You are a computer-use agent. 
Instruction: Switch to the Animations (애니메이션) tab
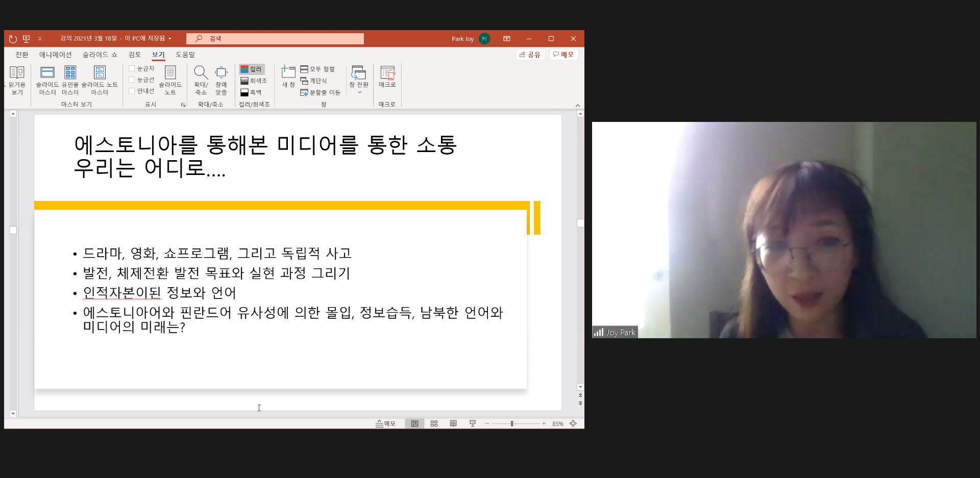pos(55,55)
